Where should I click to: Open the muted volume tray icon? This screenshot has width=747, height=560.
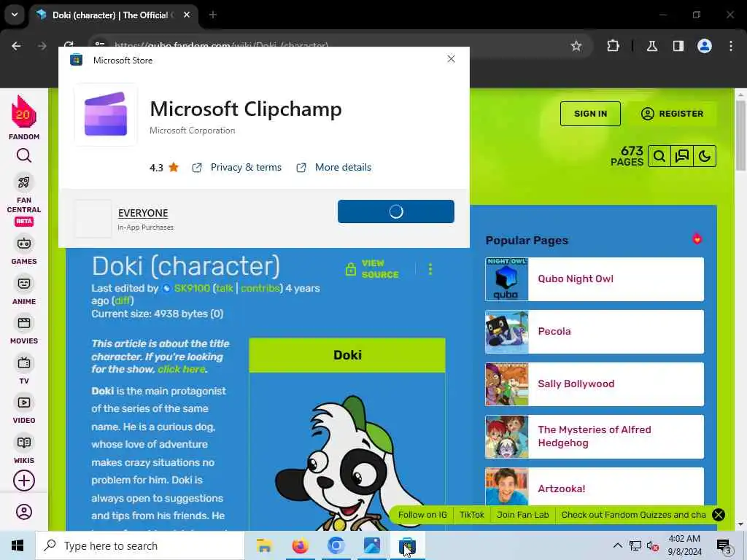(x=653, y=545)
